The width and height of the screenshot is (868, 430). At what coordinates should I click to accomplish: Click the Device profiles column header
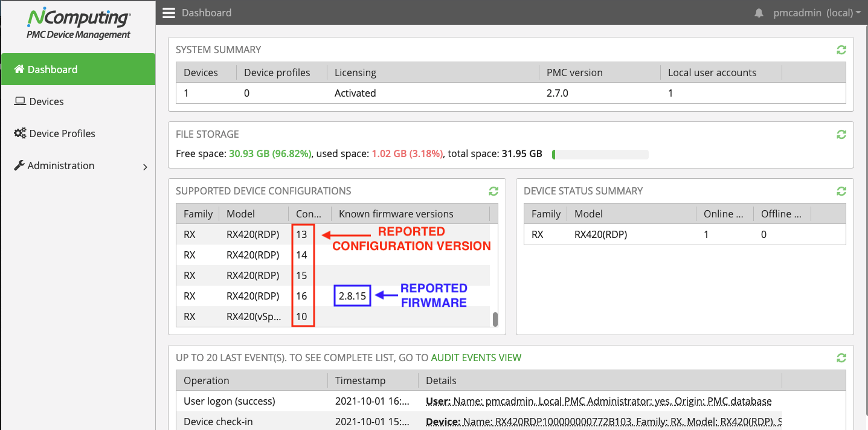click(281, 72)
